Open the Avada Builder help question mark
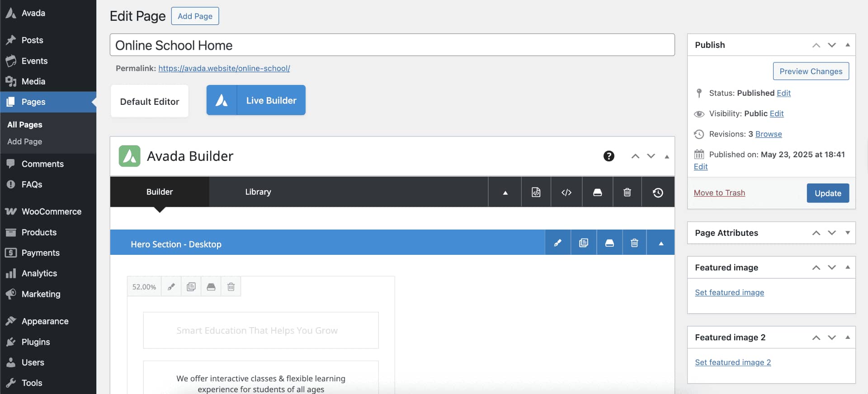Screen dimensions: 868x394 [609, 156]
